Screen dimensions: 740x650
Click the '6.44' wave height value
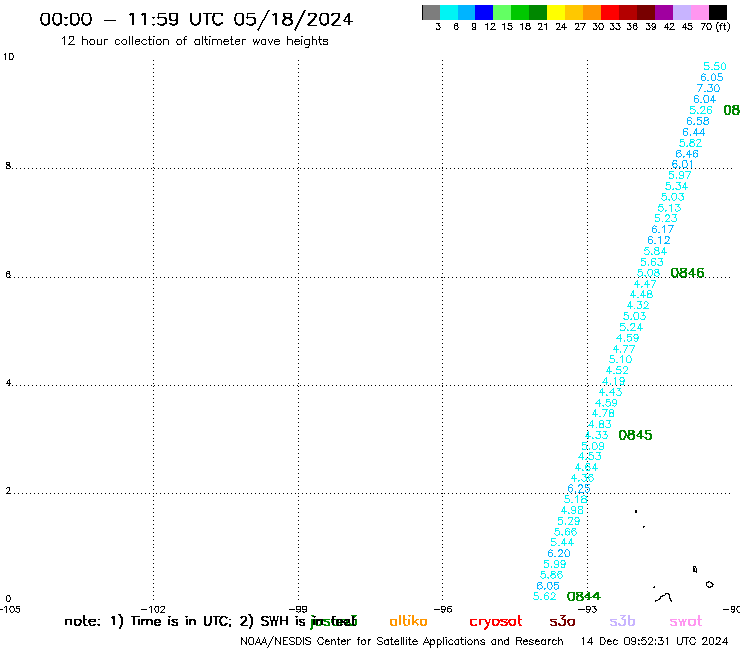coord(694,132)
